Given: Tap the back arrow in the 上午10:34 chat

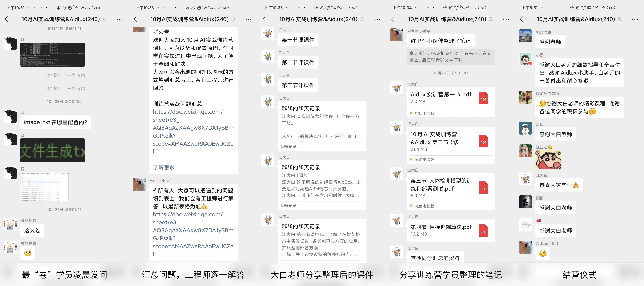Looking at the screenshot, I should (x=393, y=19).
